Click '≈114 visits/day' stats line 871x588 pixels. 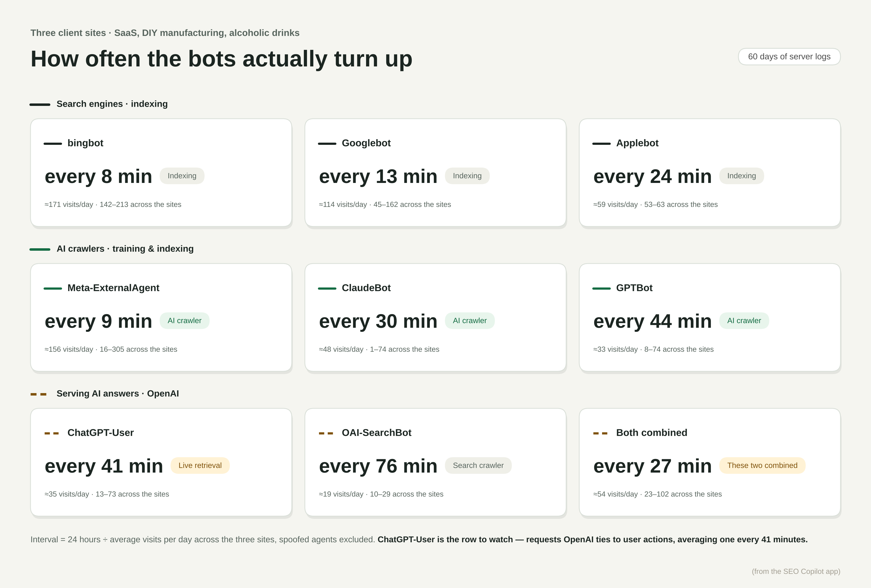coord(385,205)
